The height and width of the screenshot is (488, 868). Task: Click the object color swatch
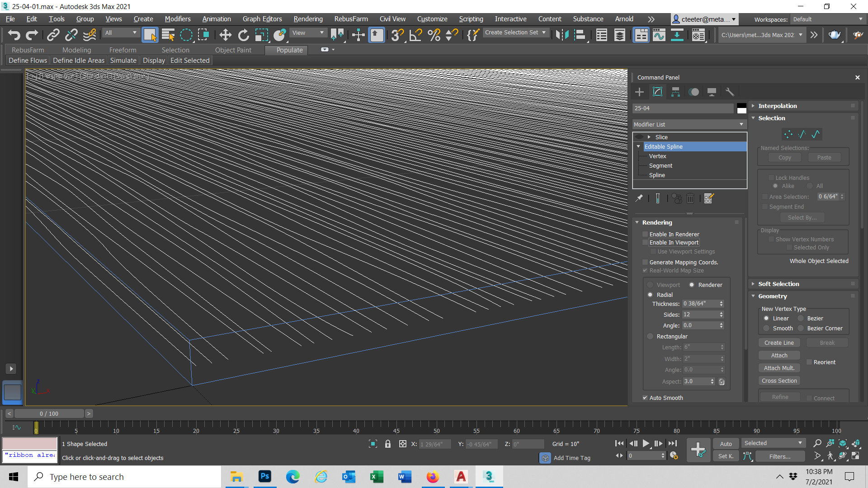tap(741, 108)
